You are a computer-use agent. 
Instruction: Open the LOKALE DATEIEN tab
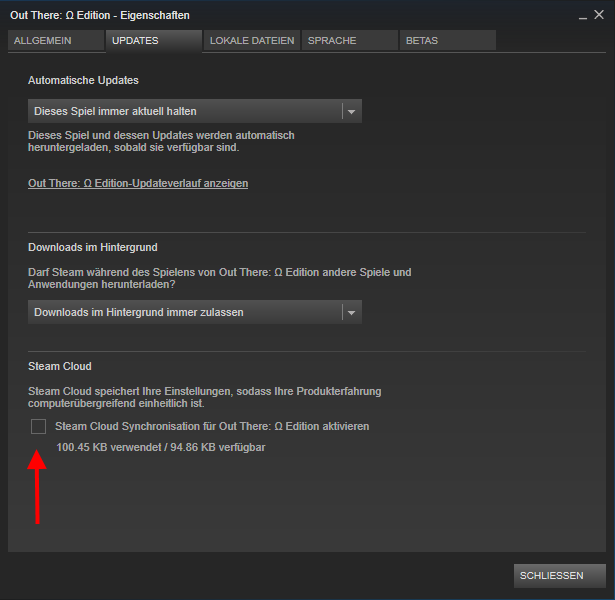(252, 41)
